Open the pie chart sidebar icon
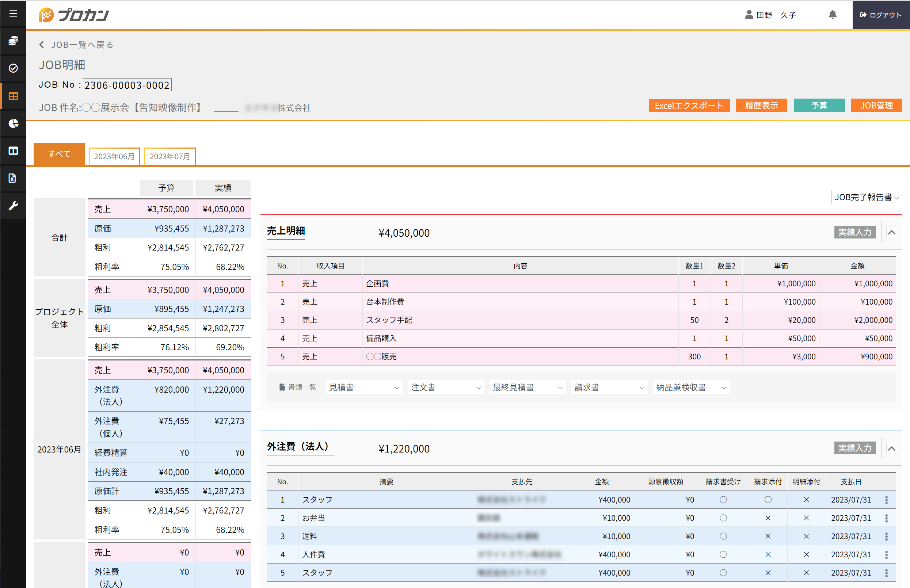This screenshot has width=910, height=588. pos(13,123)
